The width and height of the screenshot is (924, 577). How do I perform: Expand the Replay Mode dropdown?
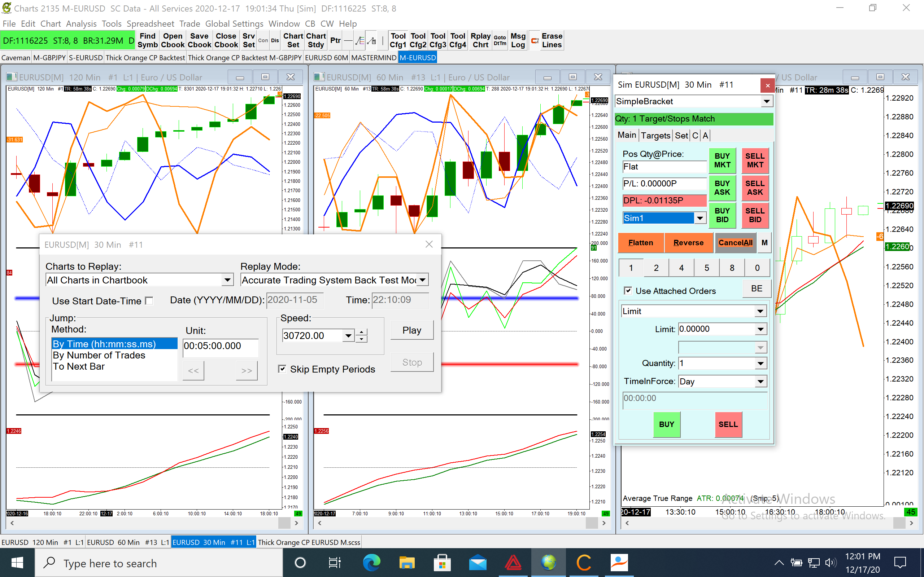tap(422, 280)
